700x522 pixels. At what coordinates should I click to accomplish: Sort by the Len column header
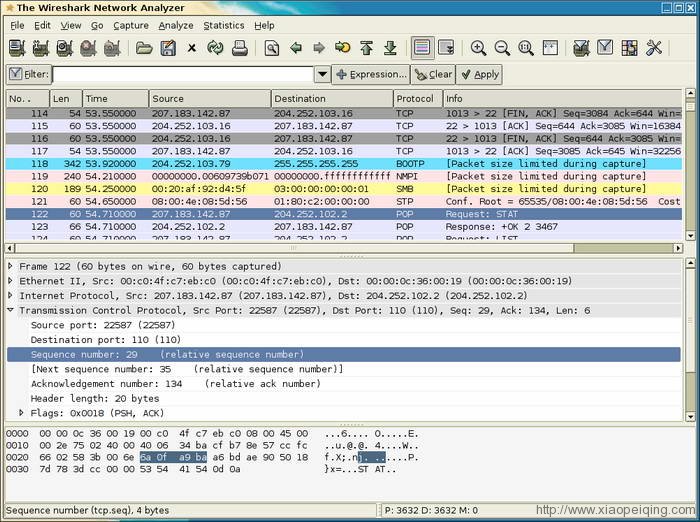pyautogui.click(x=66, y=99)
